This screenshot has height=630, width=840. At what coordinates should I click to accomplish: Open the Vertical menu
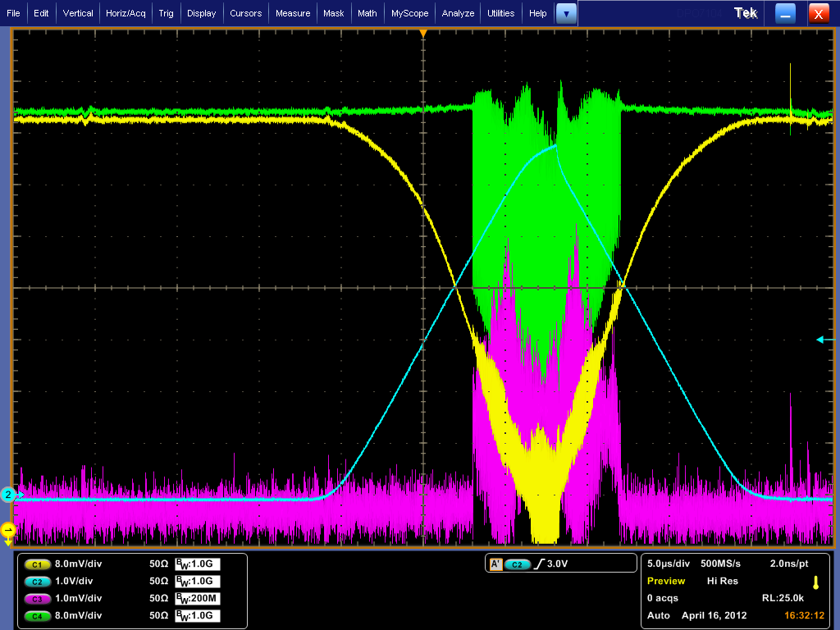[78, 13]
